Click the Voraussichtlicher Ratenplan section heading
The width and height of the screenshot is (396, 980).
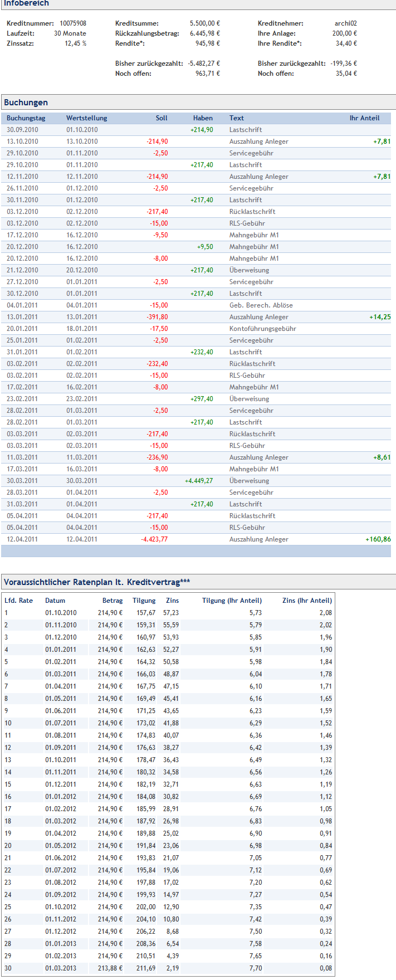pos(96,582)
